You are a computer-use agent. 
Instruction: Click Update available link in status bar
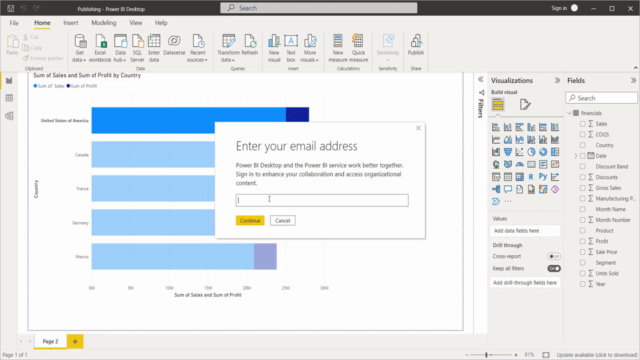tap(597, 355)
